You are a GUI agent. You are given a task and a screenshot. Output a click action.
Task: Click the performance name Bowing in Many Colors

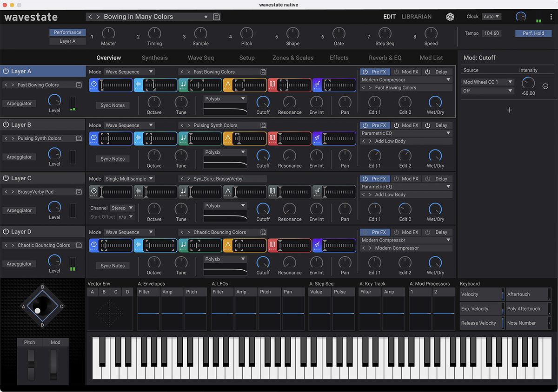click(x=139, y=17)
